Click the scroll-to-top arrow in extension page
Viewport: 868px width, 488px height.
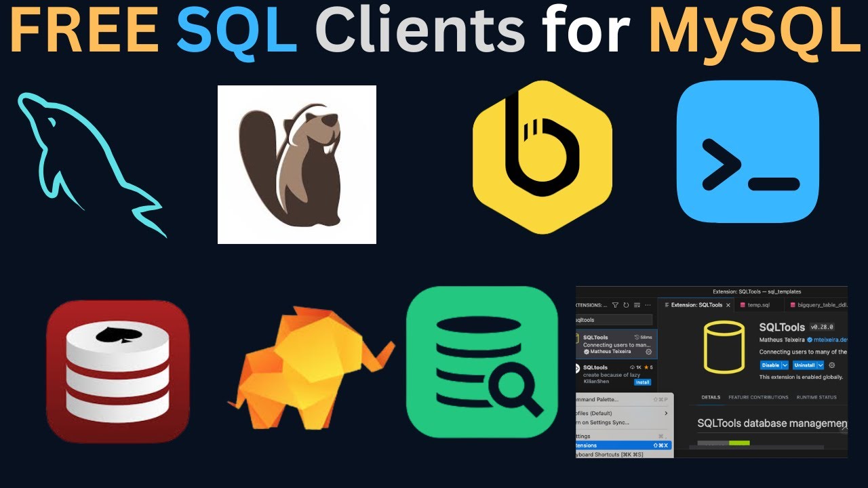pyautogui.click(x=844, y=428)
